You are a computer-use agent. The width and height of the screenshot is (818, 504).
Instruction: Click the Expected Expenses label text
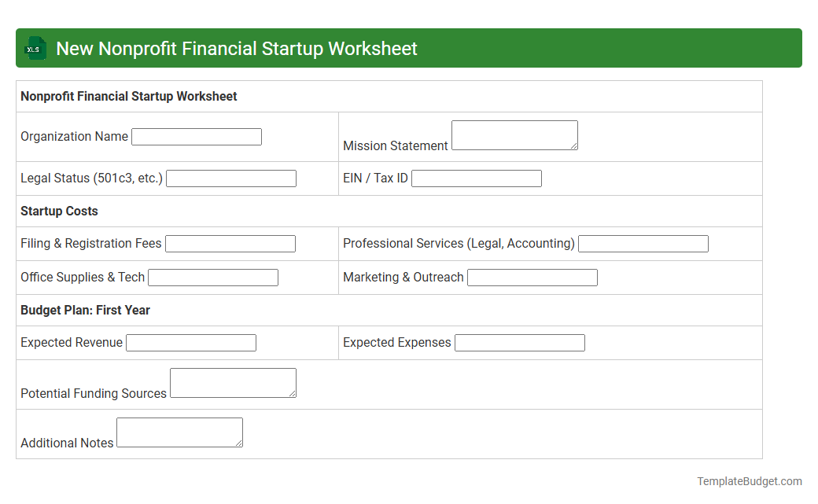pyautogui.click(x=396, y=342)
